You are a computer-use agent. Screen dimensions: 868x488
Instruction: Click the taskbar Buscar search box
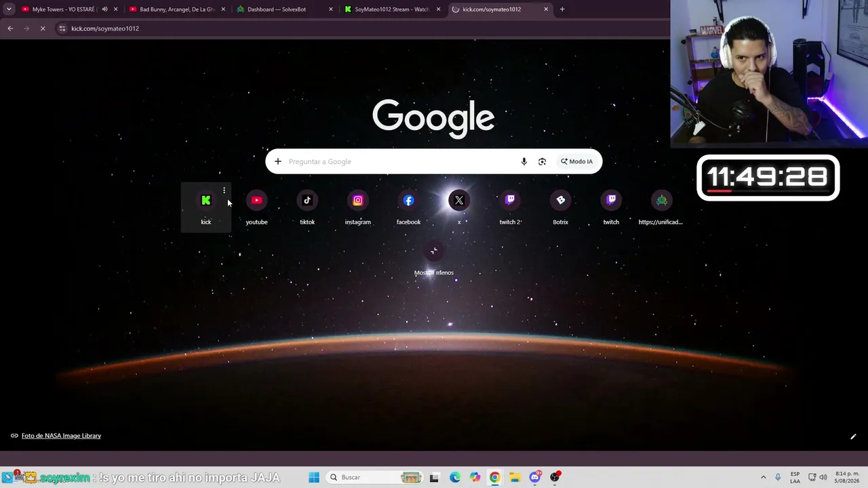click(x=375, y=477)
